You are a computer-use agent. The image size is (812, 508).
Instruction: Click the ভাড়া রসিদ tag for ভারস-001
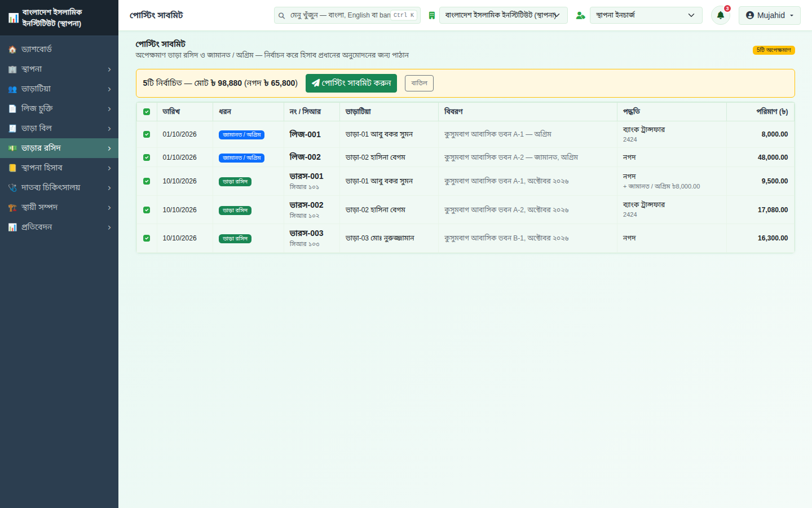[235, 182]
